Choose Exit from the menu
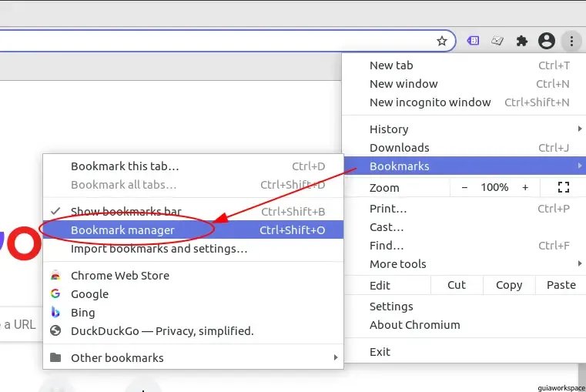The height and width of the screenshot is (392, 586). [x=464, y=352]
